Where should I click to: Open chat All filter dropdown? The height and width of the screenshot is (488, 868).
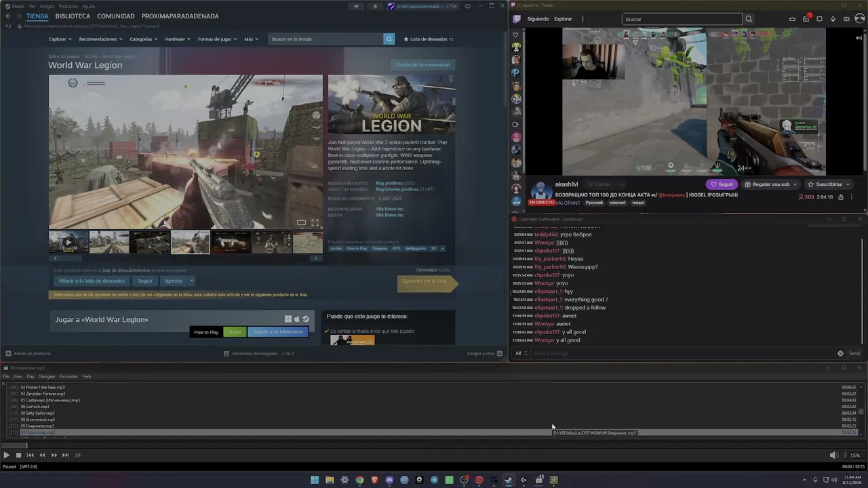pos(521,353)
